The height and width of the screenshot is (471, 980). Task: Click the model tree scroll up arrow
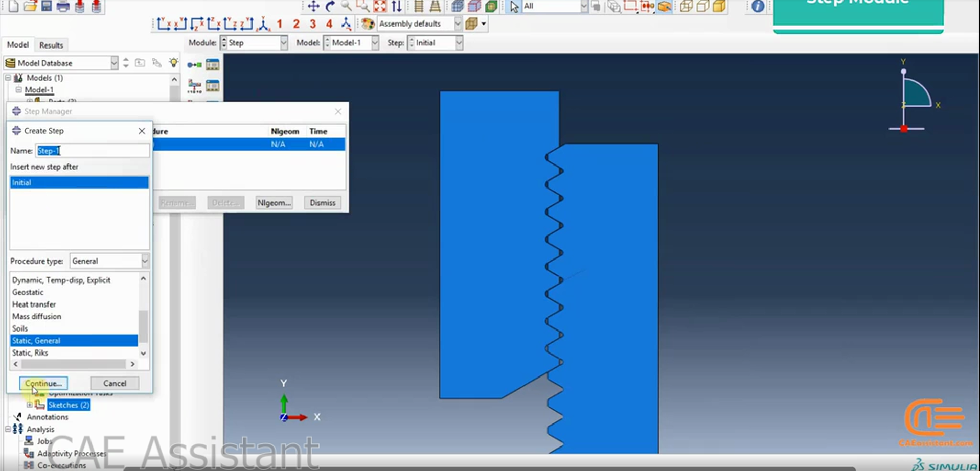tap(174, 80)
